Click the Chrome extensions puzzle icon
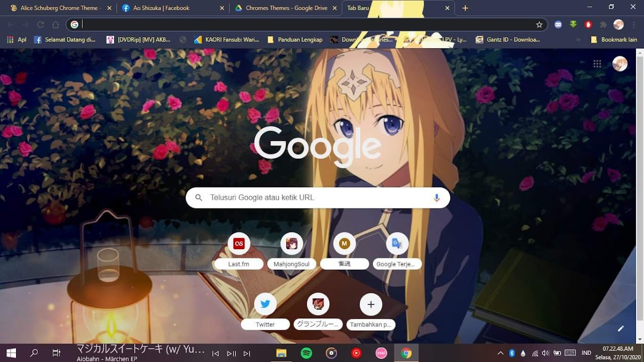 pos(603,24)
